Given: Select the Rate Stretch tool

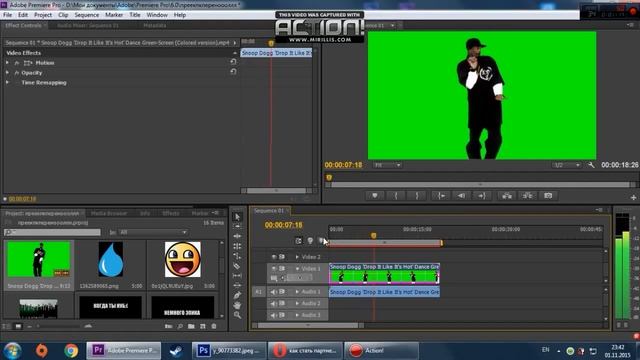Looking at the screenshot, I should coord(238,256).
